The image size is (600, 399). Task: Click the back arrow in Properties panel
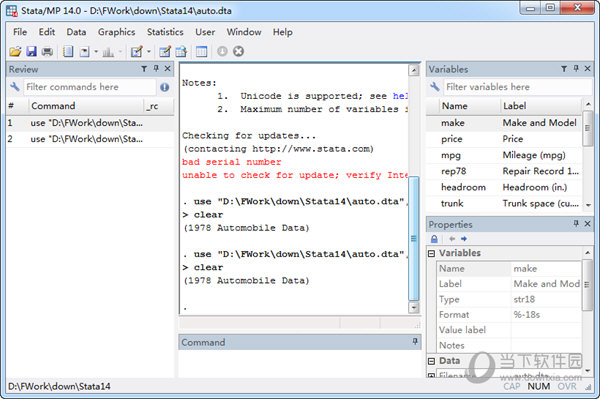[x=452, y=239]
